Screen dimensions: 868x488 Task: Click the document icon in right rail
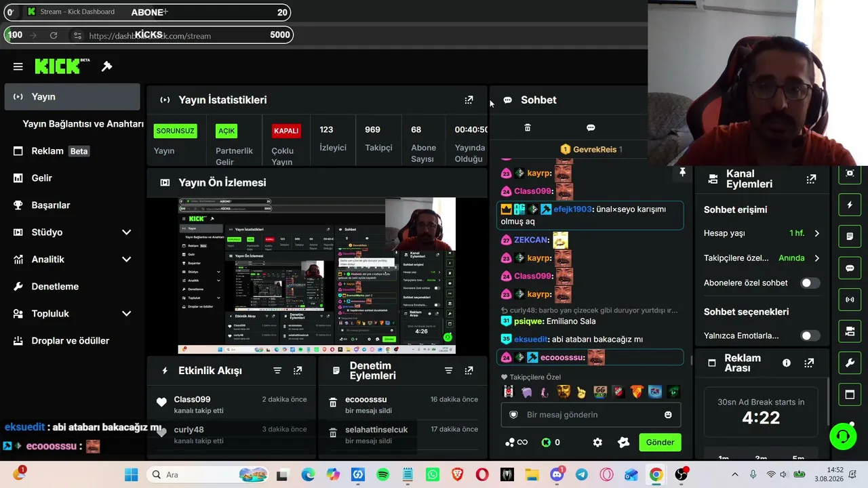(x=850, y=237)
